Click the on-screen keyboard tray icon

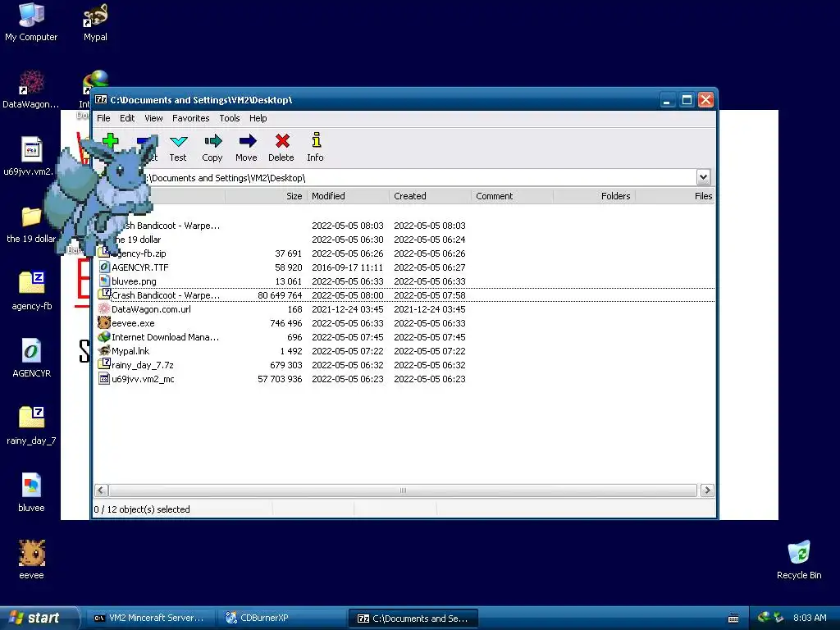coord(733,619)
